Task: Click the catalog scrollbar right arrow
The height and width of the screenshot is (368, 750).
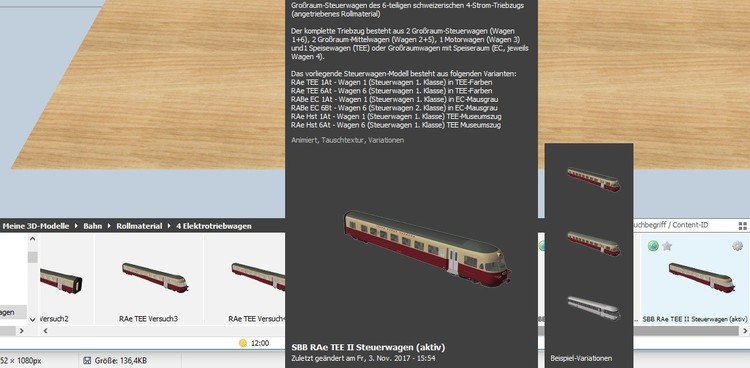Action: (745, 331)
